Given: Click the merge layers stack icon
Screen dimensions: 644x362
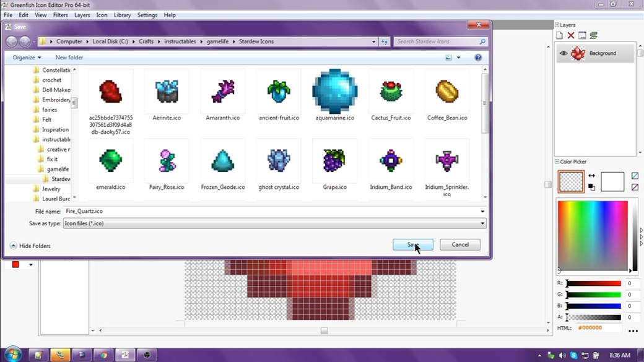Looking at the screenshot, I should [x=593, y=35].
